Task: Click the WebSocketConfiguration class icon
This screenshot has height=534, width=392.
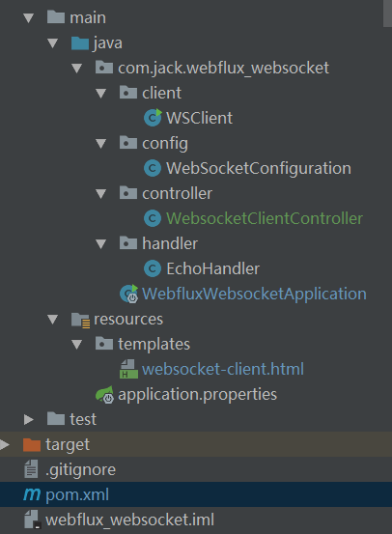Action: tap(153, 168)
